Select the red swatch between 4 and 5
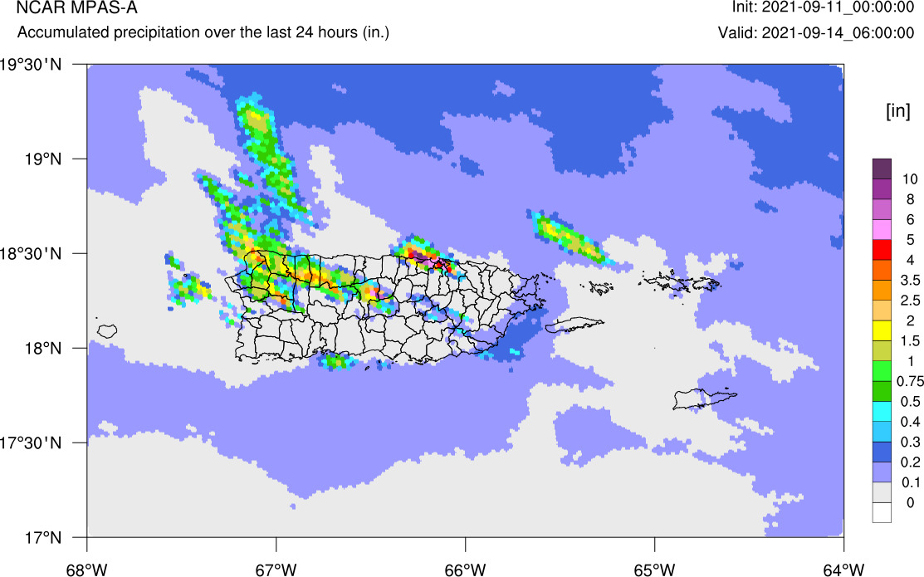 [882, 250]
